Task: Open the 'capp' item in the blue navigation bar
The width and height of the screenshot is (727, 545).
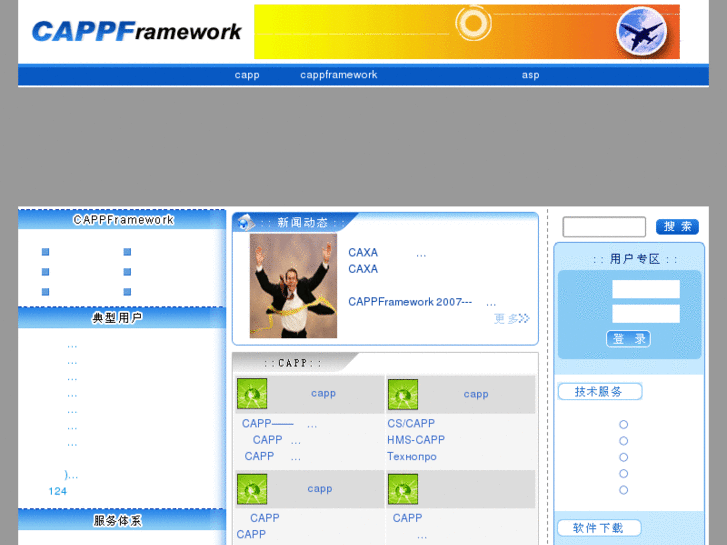Action: [x=247, y=75]
